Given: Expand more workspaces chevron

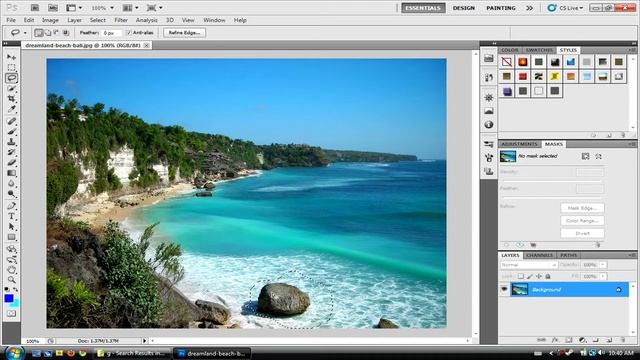Looking at the screenshot, I should click(529, 8).
